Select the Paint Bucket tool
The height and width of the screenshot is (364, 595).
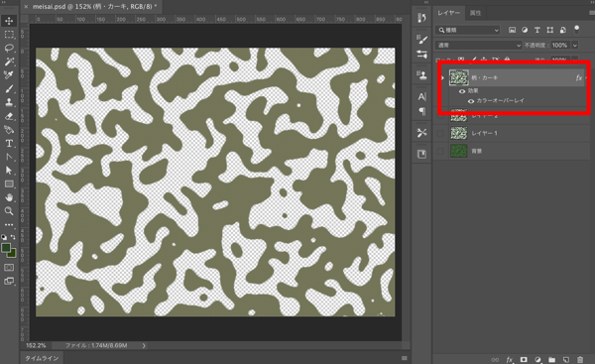pos(9,130)
